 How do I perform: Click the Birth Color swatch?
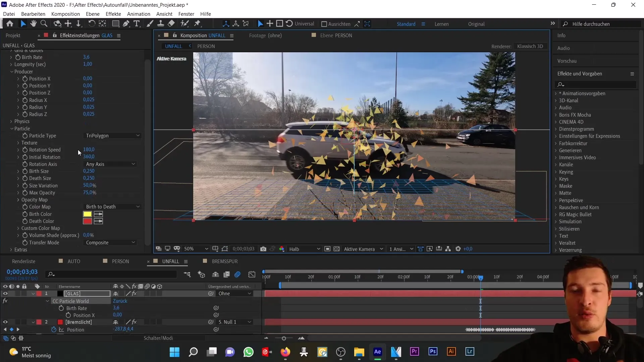(87, 214)
